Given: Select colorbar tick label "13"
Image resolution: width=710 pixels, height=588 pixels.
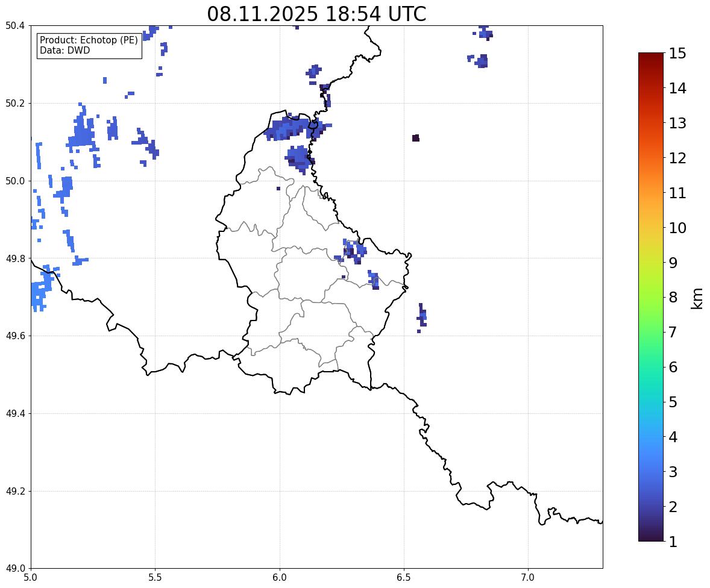Looking at the screenshot, I should pos(677,123).
